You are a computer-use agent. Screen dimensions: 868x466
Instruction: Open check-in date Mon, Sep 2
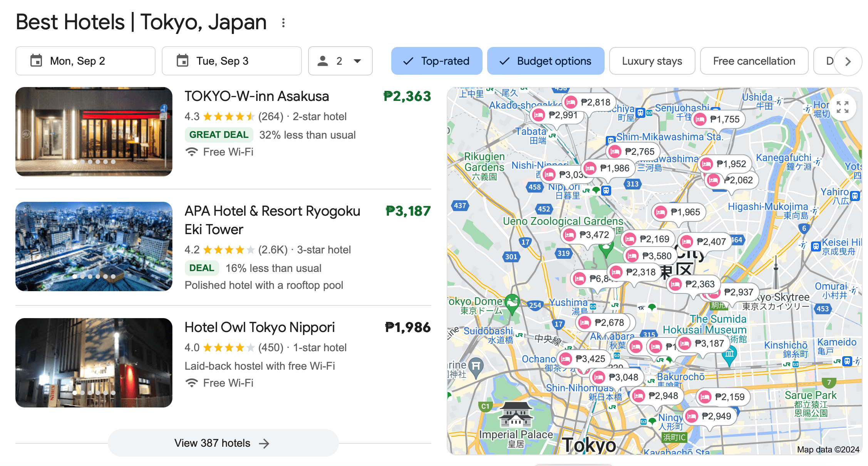pyautogui.click(x=85, y=61)
